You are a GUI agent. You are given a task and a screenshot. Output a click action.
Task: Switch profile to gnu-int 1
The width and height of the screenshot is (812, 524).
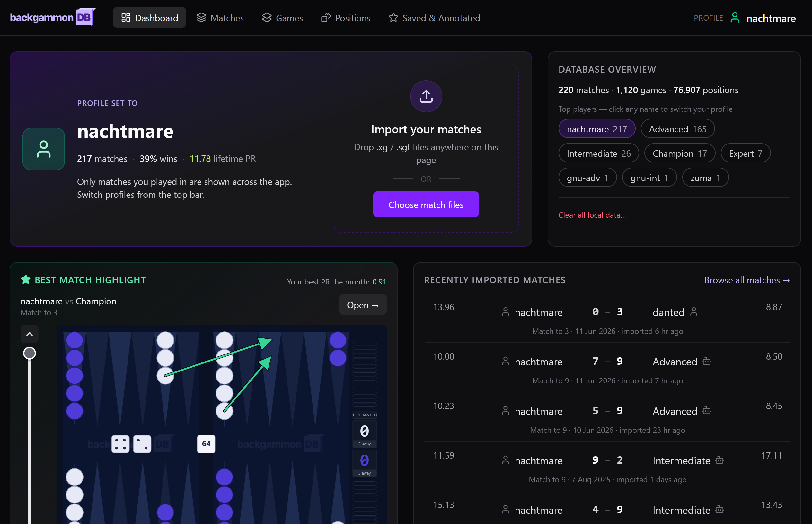[649, 178]
